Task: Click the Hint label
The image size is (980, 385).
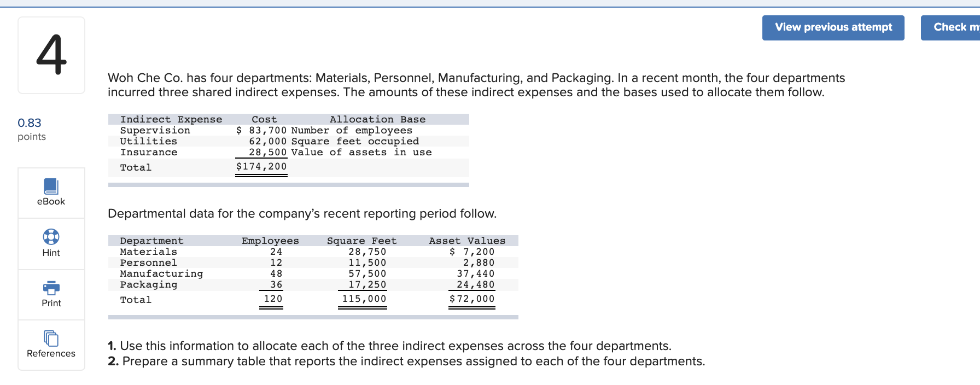Action: coord(51,253)
